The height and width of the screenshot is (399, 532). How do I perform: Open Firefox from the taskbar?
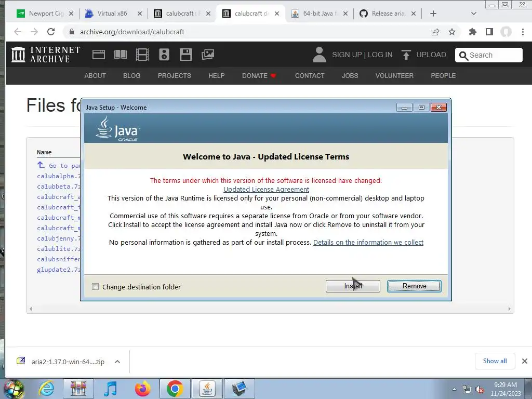point(143,389)
